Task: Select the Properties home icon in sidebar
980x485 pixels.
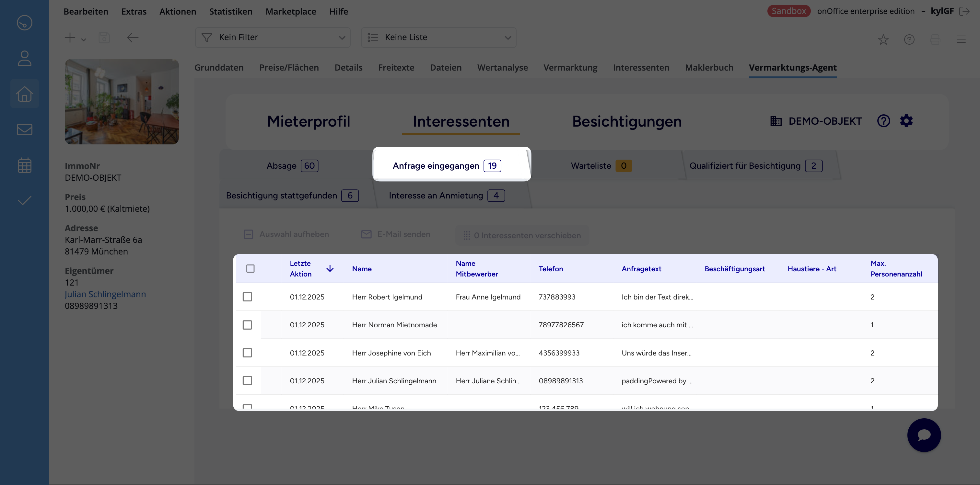Action: coord(24,94)
